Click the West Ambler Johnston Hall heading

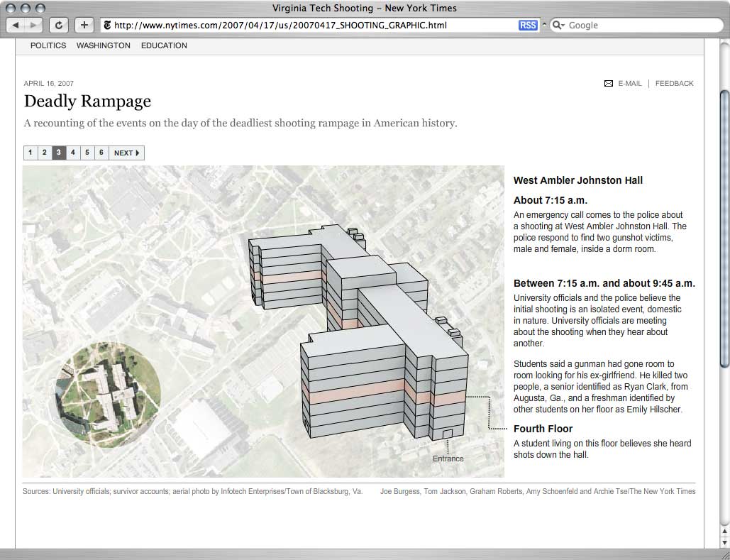[578, 181]
